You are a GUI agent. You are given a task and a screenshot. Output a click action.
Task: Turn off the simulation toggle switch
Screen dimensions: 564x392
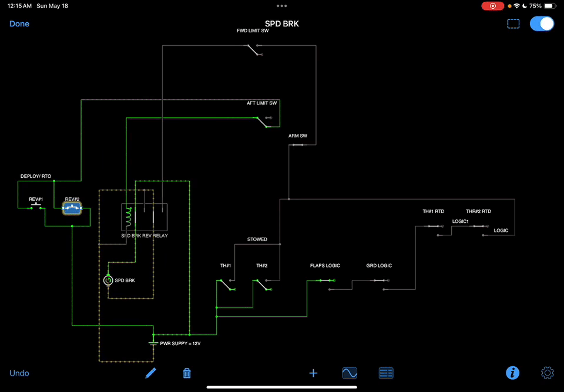tap(542, 24)
